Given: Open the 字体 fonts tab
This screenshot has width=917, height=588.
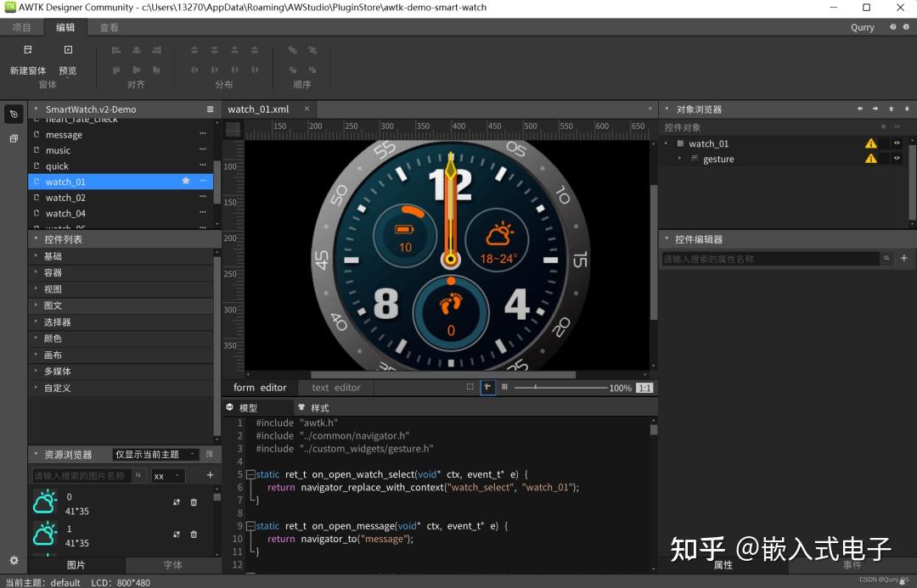Looking at the screenshot, I should (x=172, y=565).
